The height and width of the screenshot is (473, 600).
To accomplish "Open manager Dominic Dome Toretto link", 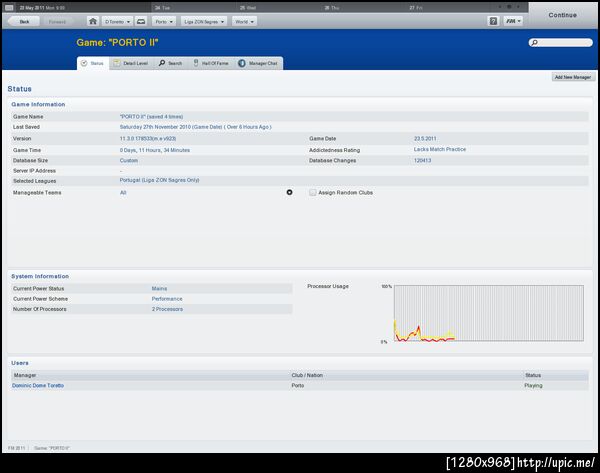I will (x=38, y=385).
